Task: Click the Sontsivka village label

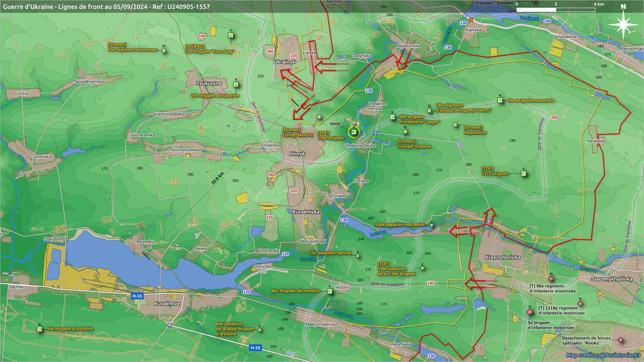Action: [x=42, y=157]
